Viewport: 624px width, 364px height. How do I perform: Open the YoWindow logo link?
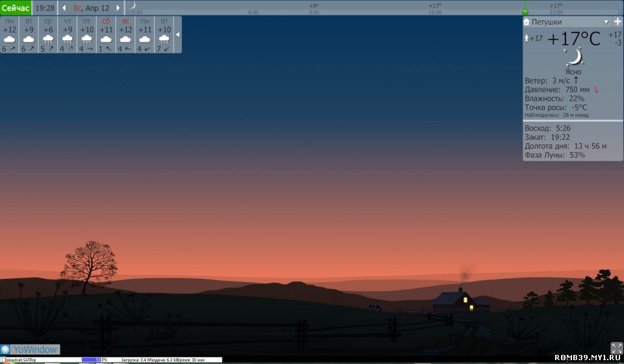click(30, 350)
